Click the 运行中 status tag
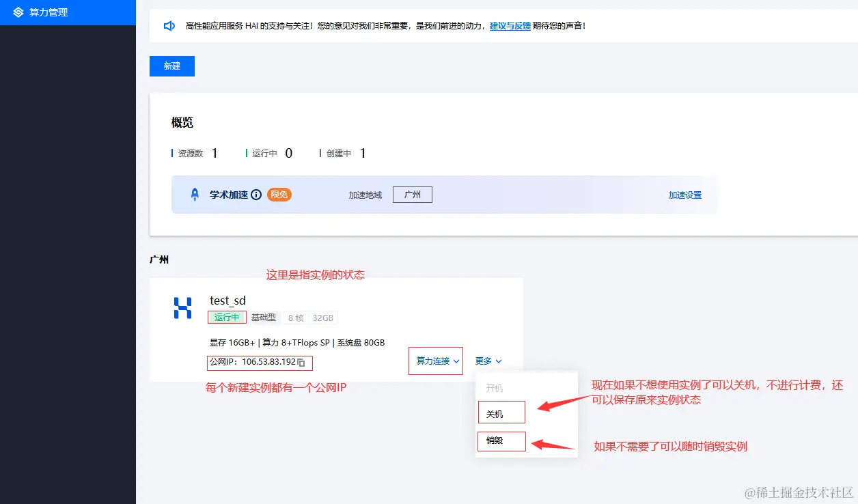 click(227, 317)
